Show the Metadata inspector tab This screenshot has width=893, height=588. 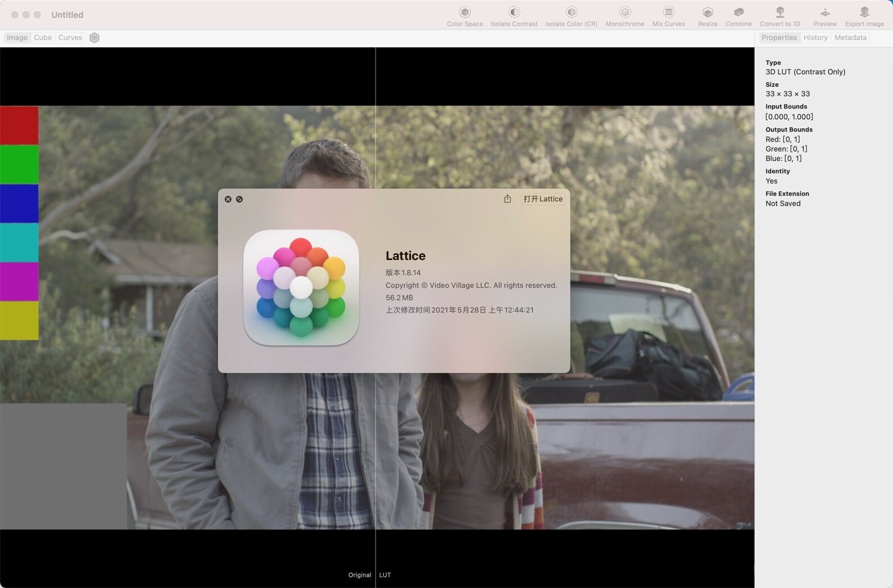pyautogui.click(x=850, y=38)
